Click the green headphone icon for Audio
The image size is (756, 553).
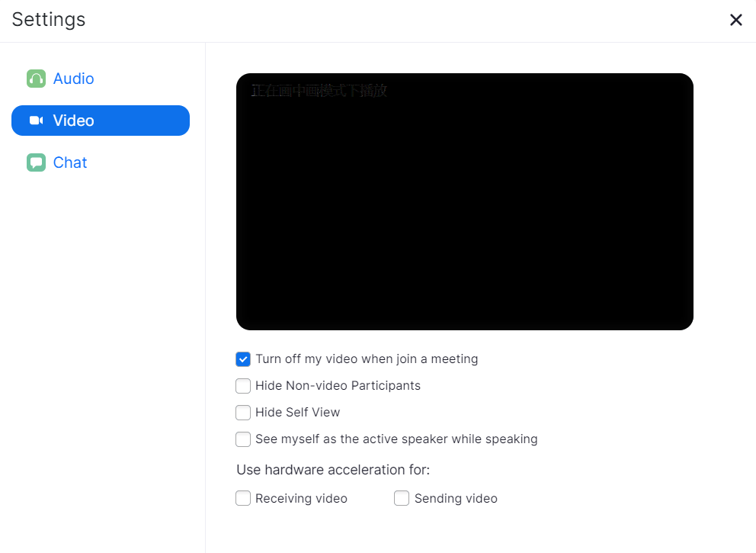pos(36,79)
